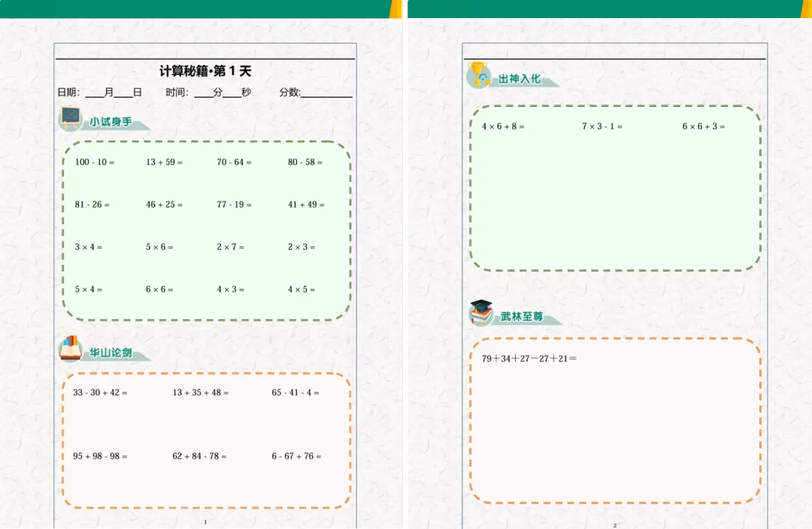Click the problem 81 - 26 =
The height and width of the screenshot is (529, 812).
92,205
